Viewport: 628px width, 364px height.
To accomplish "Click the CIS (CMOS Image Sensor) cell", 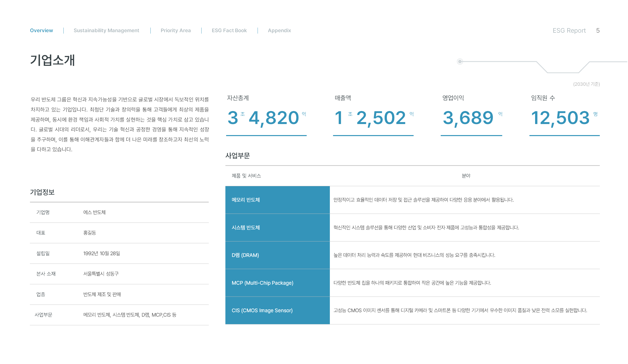I will [x=277, y=310].
